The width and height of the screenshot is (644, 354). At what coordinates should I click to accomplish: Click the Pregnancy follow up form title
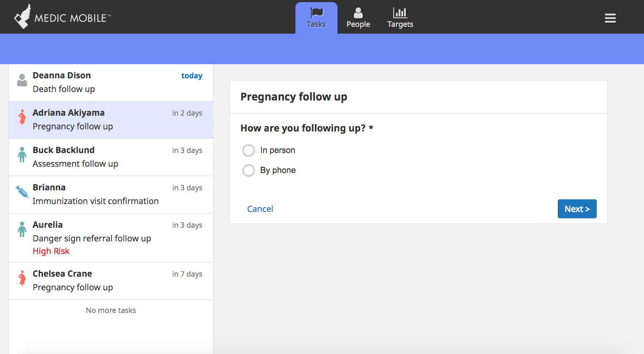[x=294, y=97]
